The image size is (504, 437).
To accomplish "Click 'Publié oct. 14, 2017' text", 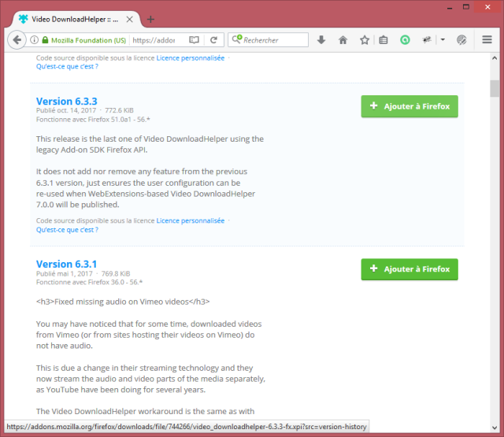I will click(x=66, y=110).
